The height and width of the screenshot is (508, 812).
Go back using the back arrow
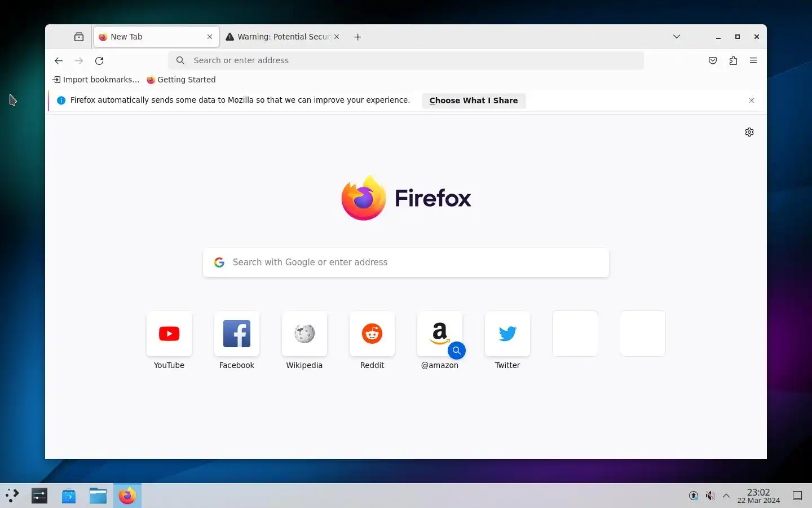59,60
